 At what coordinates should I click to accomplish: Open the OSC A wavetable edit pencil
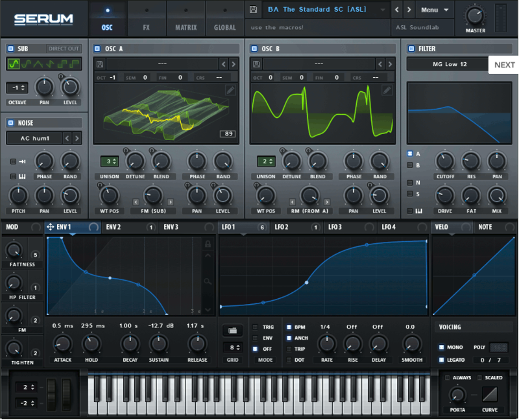[230, 90]
